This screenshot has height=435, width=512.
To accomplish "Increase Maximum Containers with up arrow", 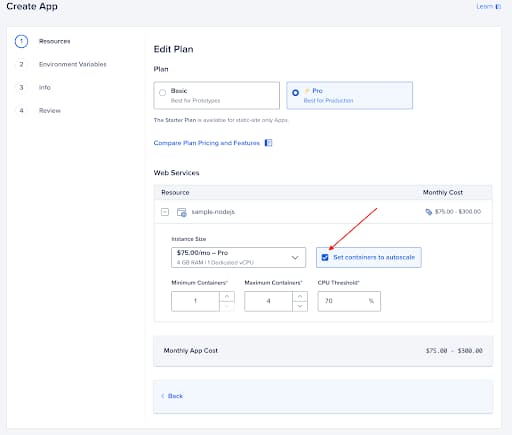I will click(x=300, y=296).
